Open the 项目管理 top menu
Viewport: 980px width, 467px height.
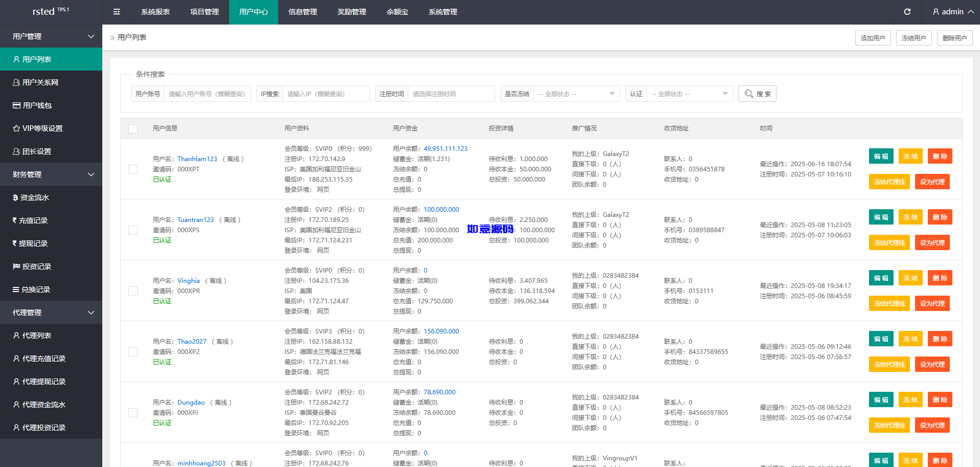[x=205, y=12]
